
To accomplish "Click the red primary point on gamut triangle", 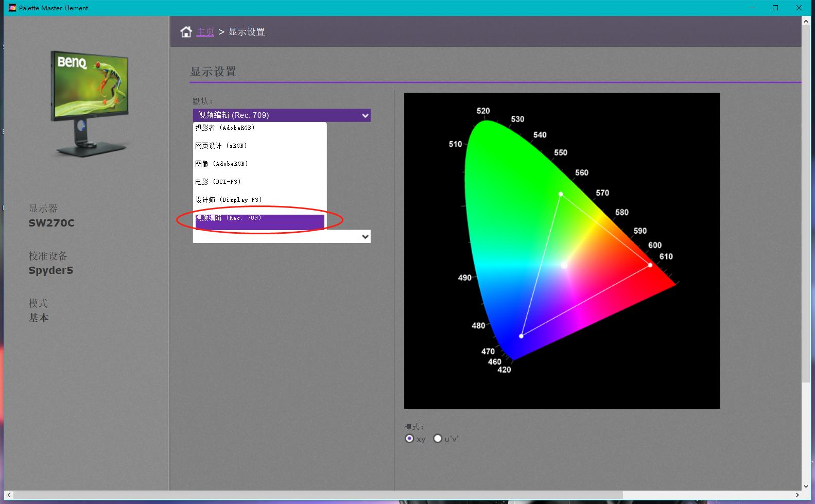I will pos(650,265).
